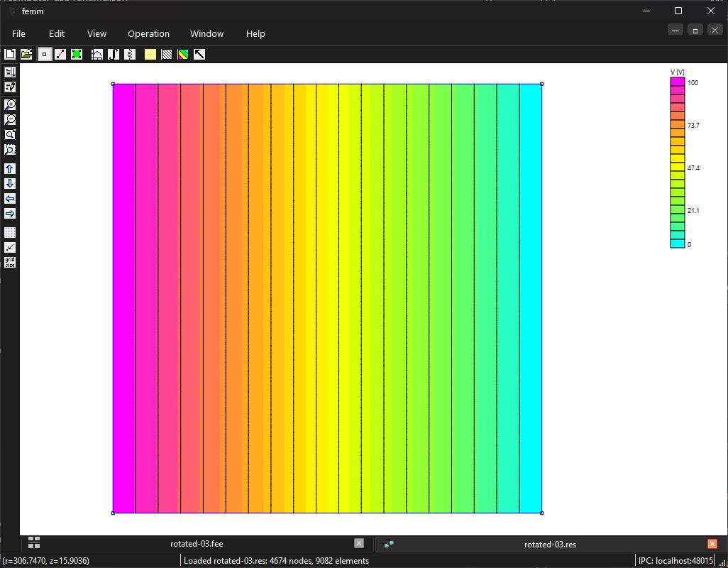
Task: Switch to the rotated-03.res tab
Action: [550, 545]
